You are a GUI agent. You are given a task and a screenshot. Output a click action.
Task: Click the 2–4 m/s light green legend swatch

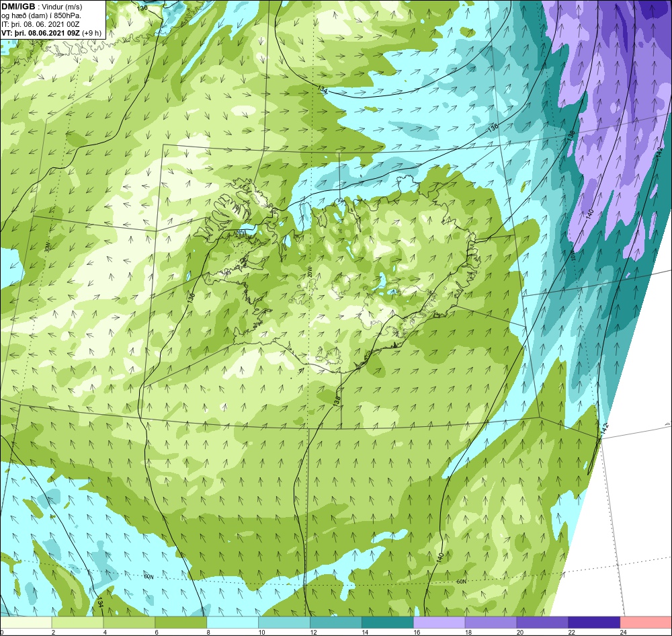(x=77, y=623)
